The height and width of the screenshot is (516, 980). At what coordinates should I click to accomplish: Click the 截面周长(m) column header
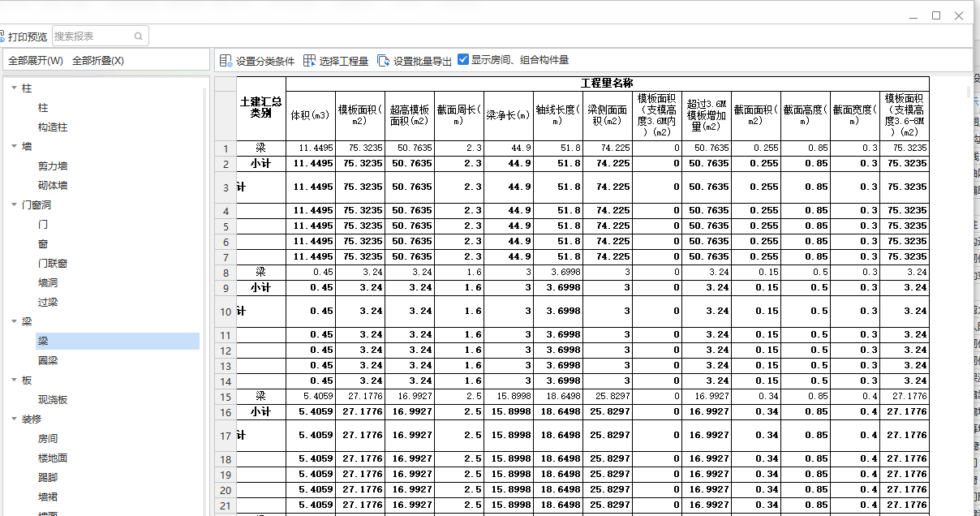(x=459, y=115)
